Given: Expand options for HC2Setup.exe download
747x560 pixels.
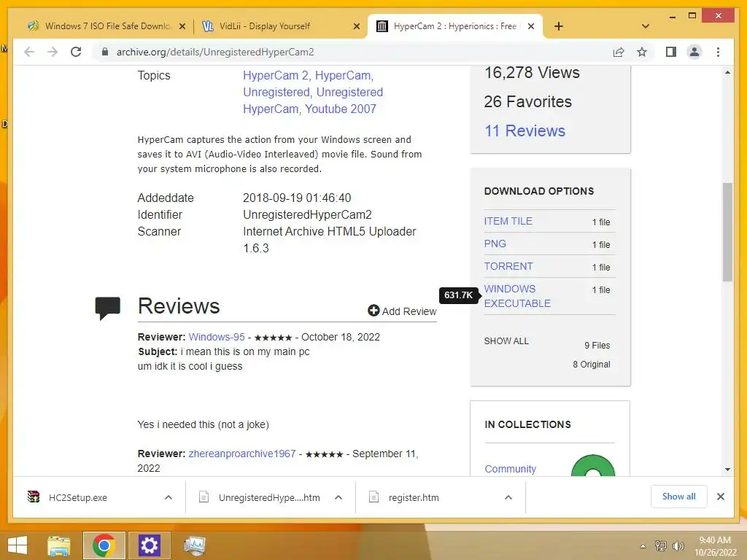Looking at the screenshot, I should [169, 497].
